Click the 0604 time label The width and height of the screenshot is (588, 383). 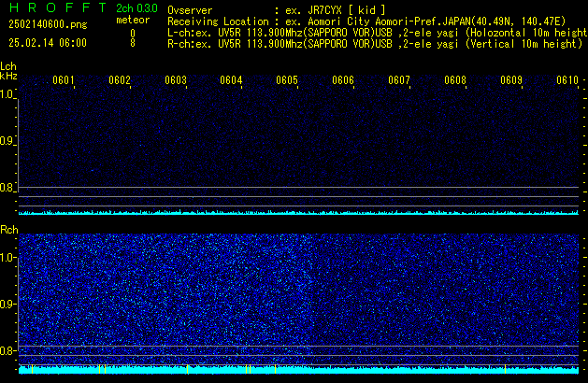(x=231, y=80)
